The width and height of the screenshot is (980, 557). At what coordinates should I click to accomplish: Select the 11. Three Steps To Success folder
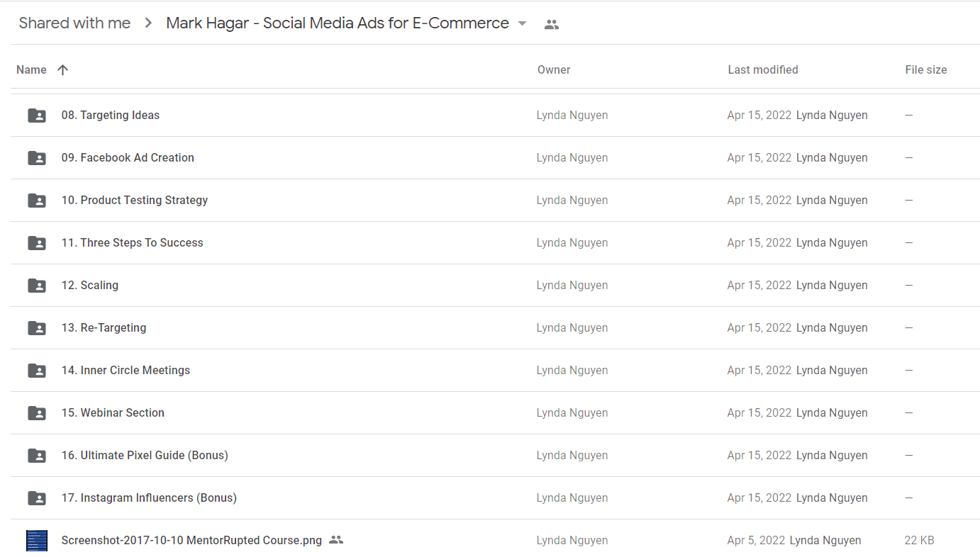496,243
